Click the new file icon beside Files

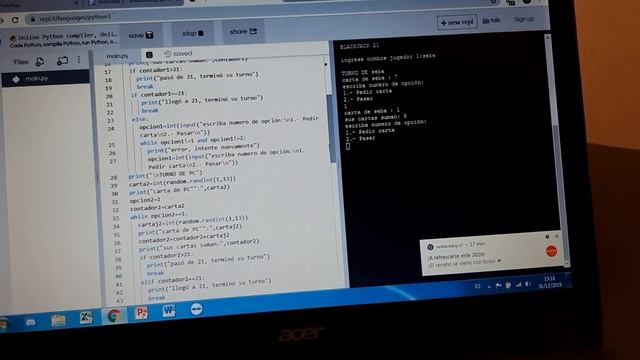pyautogui.click(x=40, y=62)
